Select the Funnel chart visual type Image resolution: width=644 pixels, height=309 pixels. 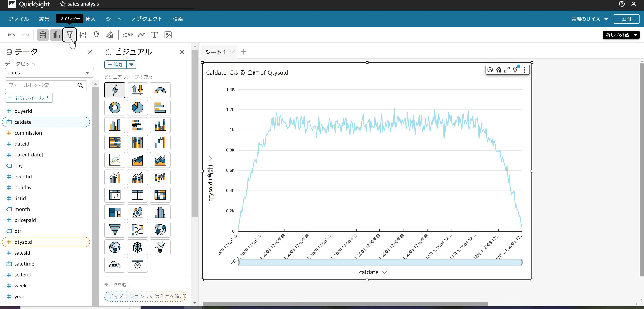pyautogui.click(x=115, y=230)
